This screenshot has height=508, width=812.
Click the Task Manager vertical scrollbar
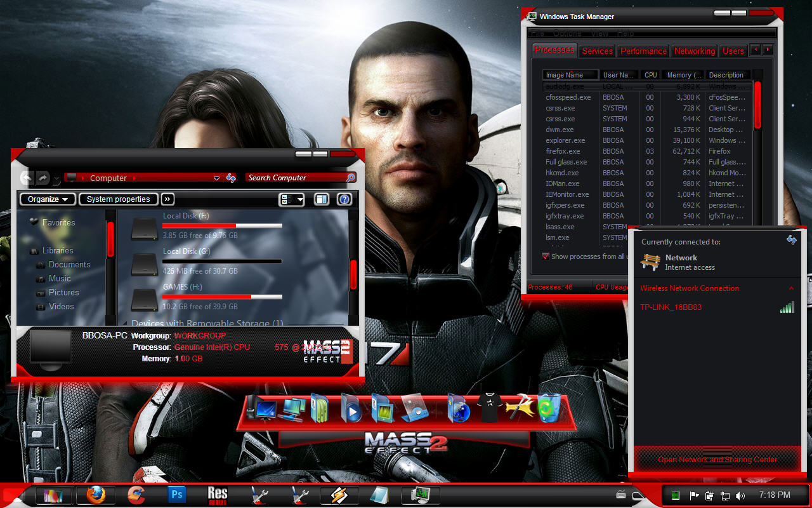757,105
